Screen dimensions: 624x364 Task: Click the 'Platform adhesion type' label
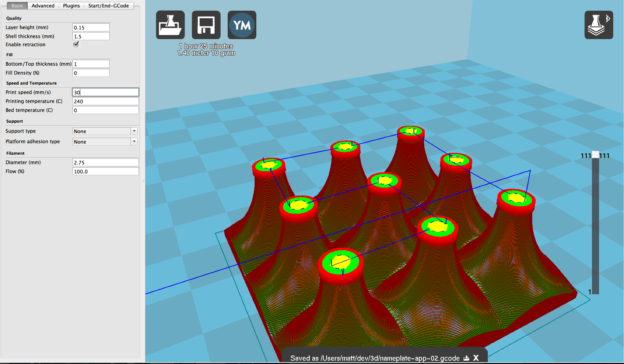33,142
